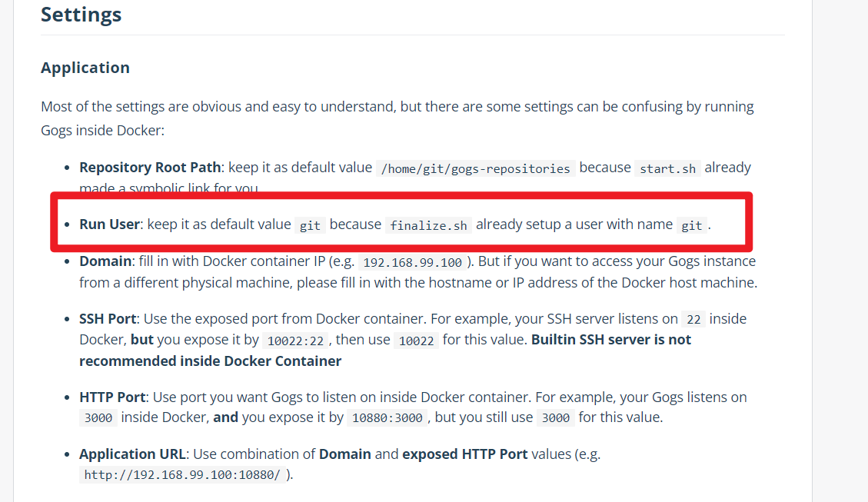
Task: Click the 22 code snippet after listens on
Action: pyautogui.click(x=693, y=319)
